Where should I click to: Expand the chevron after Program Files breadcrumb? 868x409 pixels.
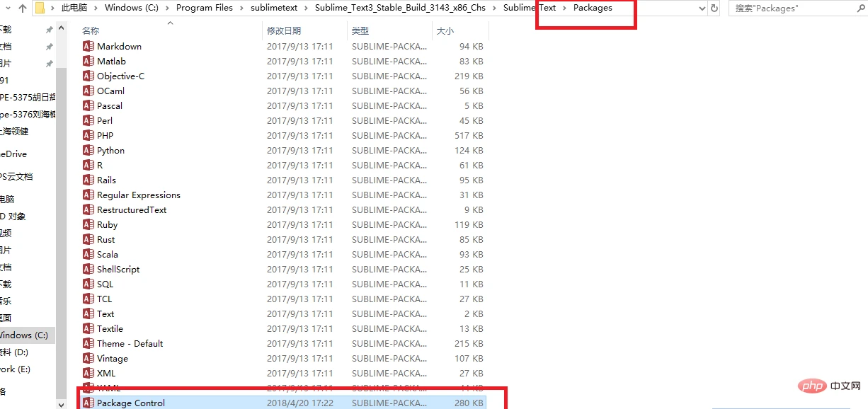point(241,8)
